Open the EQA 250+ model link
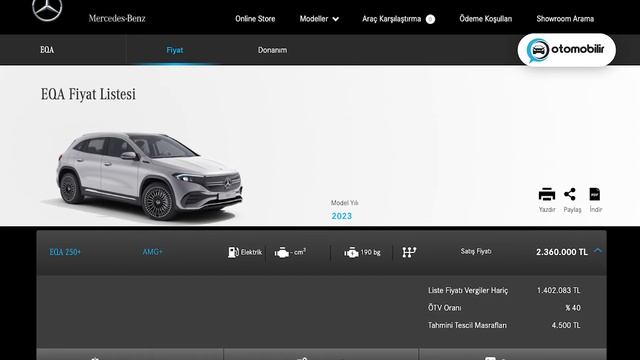 point(65,252)
